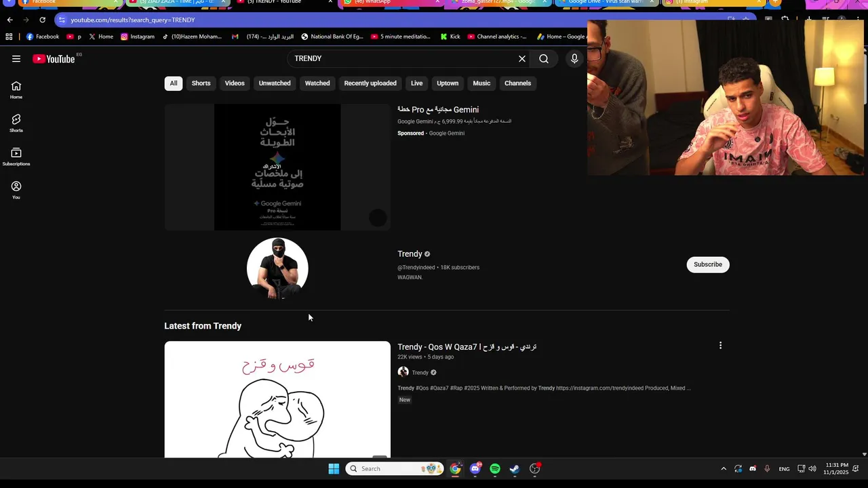Screen dimensions: 868x488
Task: Open the apps grid in bookmarks bar
Action: coord(9,37)
